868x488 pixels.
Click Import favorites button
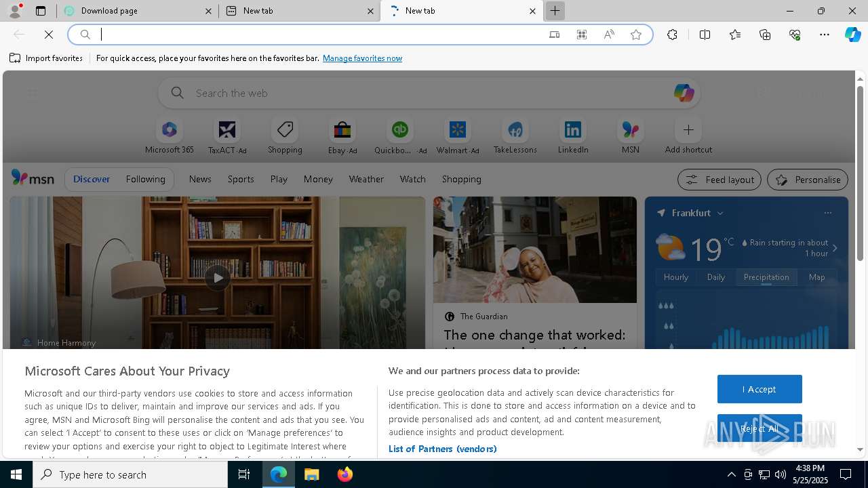[46, 58]
